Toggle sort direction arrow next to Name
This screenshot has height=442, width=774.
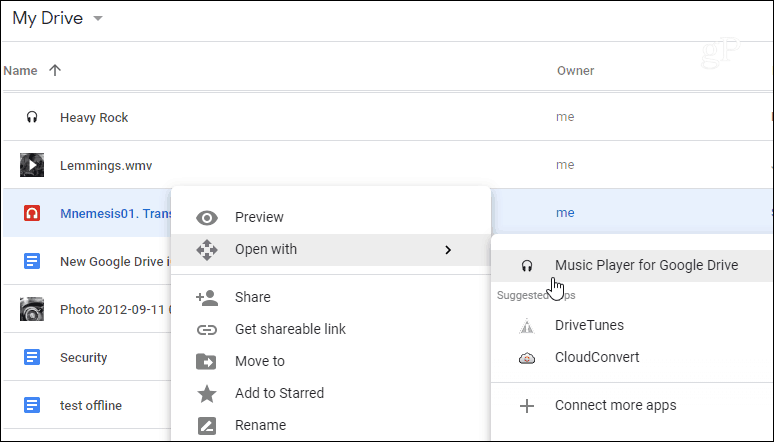click(55, 70)
